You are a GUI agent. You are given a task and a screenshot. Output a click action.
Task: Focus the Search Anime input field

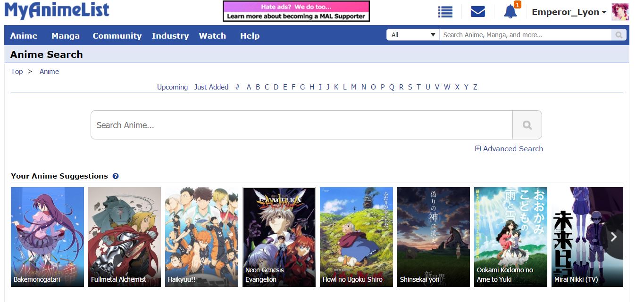coord(302,125)
